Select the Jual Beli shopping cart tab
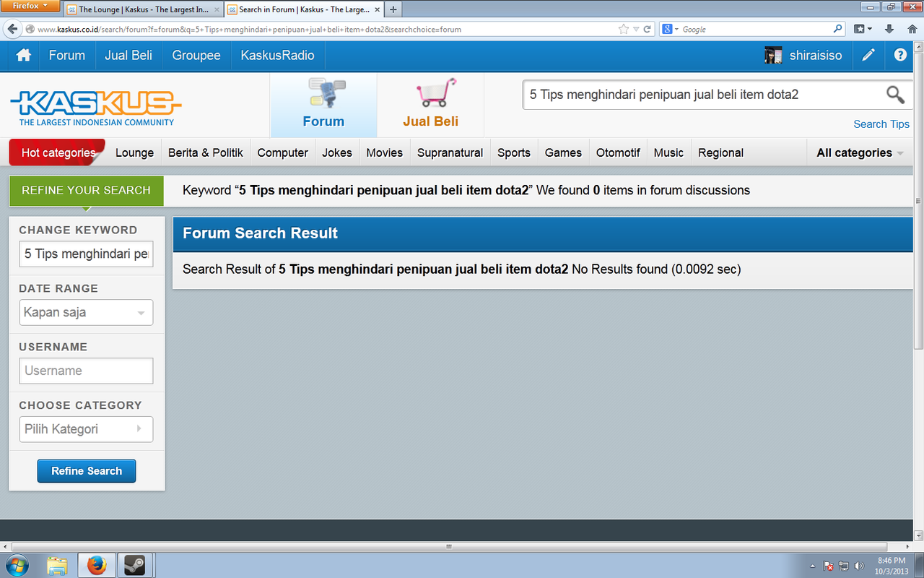Image resolution: width=924 pixels, height=578 pixels. coord(430,105)
